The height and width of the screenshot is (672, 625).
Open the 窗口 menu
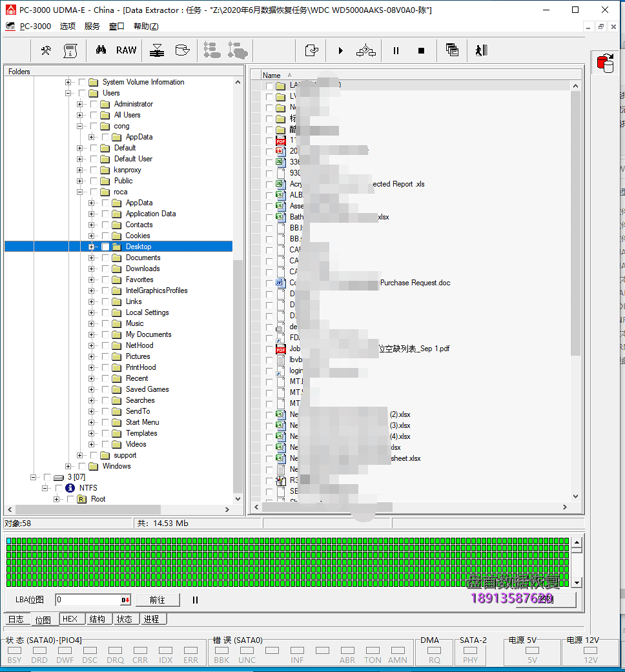pyautogui.click(x=117, y=26)
